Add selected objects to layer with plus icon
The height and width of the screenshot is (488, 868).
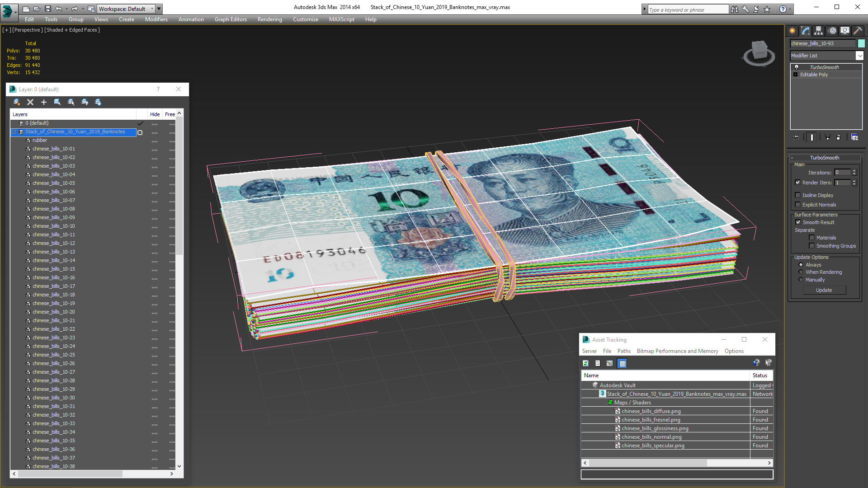(44, 102)
